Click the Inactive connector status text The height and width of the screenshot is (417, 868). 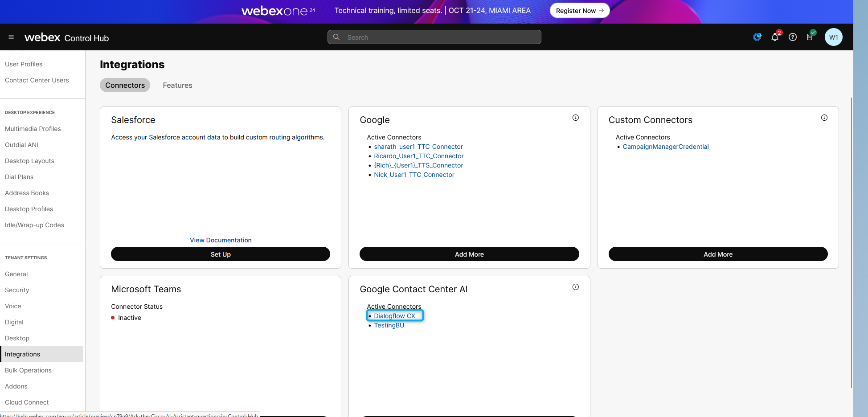pos(130,318)
